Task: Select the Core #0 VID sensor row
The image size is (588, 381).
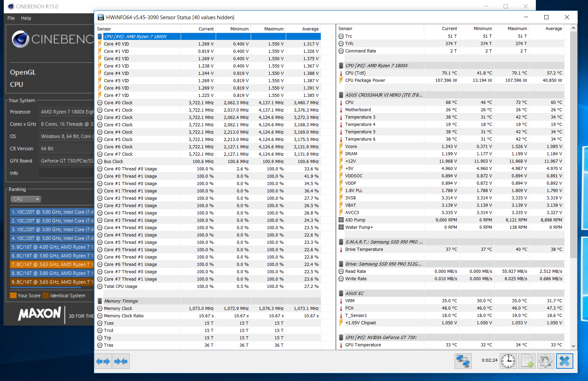Action: [x=209, y=44]
